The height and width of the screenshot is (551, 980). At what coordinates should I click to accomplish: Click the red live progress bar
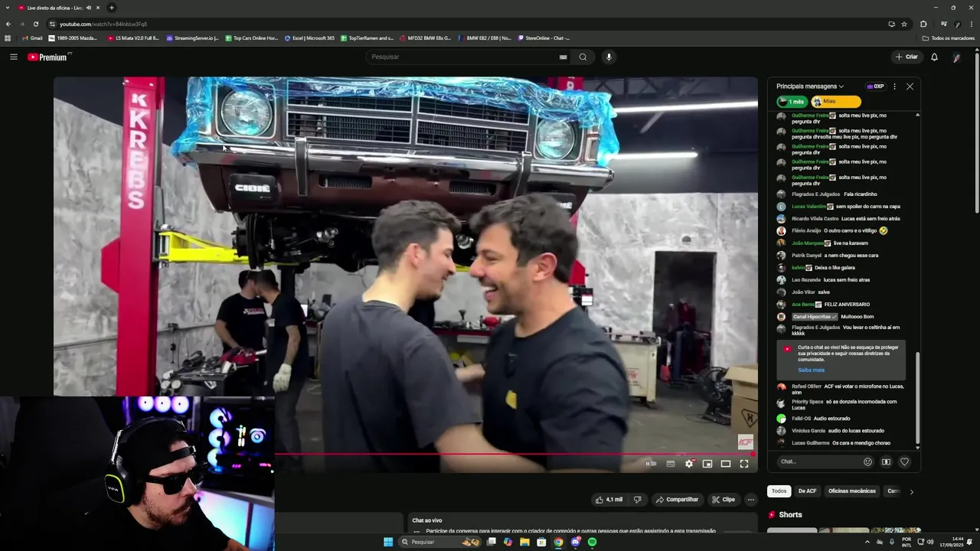pos(515,454)
